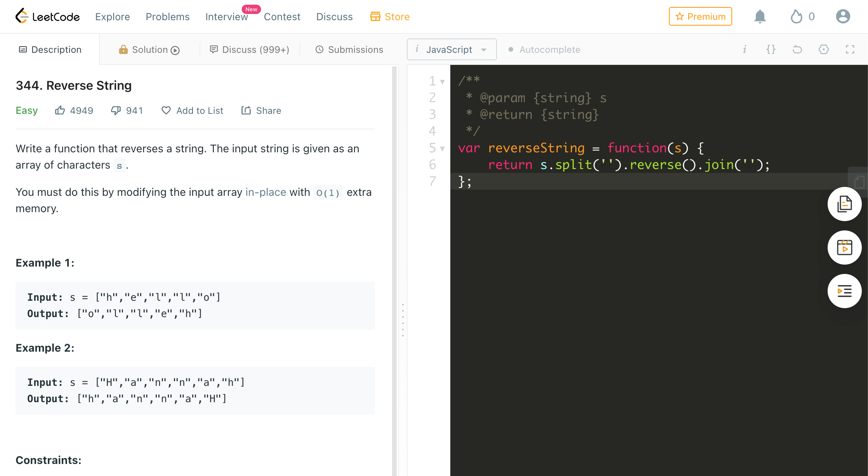Click Add to List
Image resolution: width=868 pixels, height=476 pixels.
click(193, 111)
